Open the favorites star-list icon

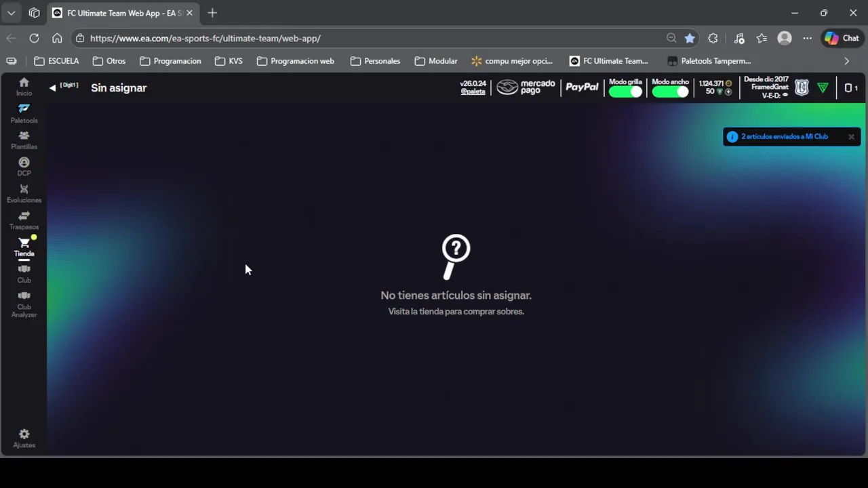coord(762,39)
